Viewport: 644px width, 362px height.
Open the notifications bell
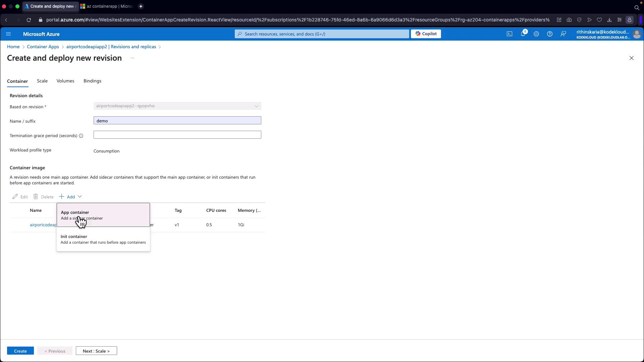tap(523, 34)
